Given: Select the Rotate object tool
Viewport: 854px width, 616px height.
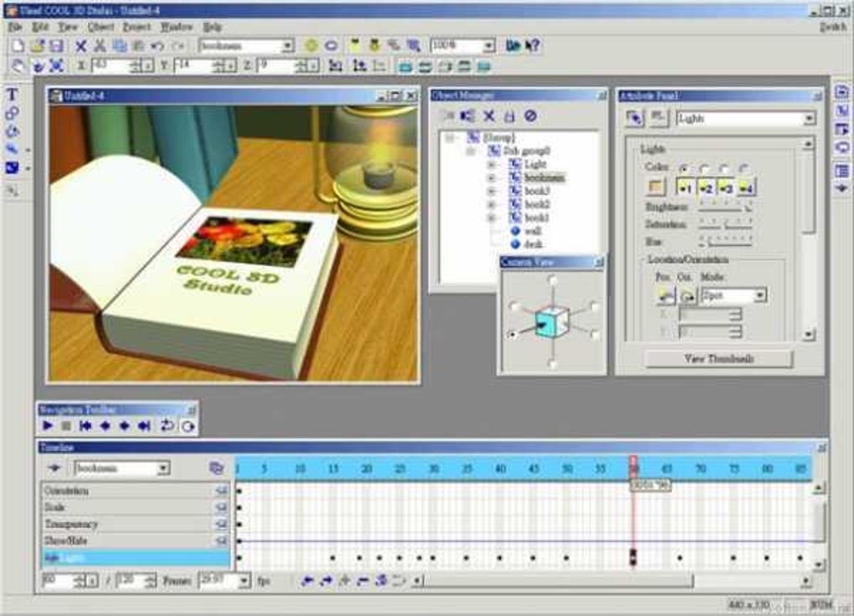Looking at the screenshot, I should (x=39, y=66).
